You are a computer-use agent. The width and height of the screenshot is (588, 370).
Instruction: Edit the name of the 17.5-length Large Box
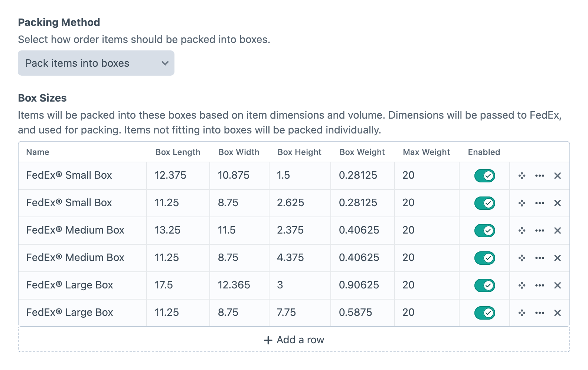(82, 285)
